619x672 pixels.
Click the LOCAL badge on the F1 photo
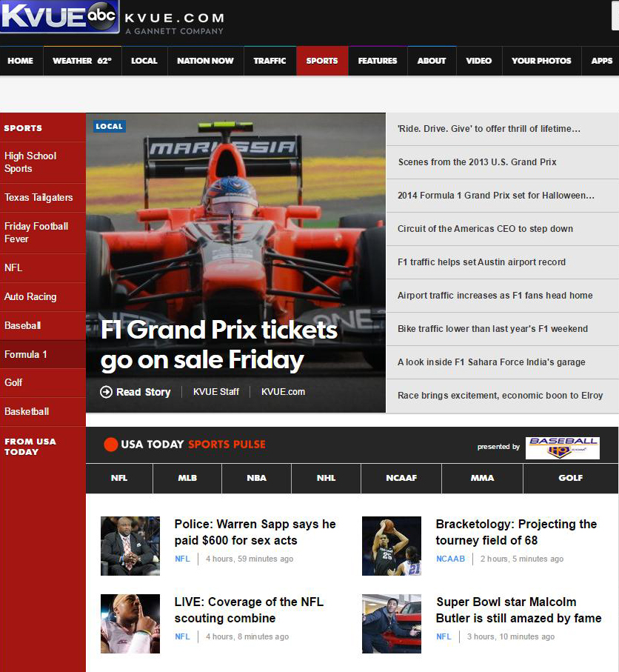coord(109,126)
